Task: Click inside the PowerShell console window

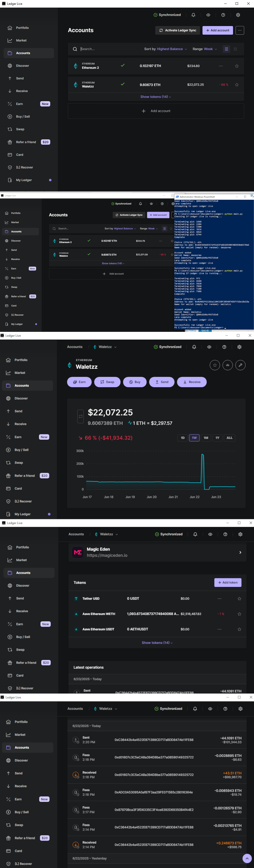Action: [214, 264]
